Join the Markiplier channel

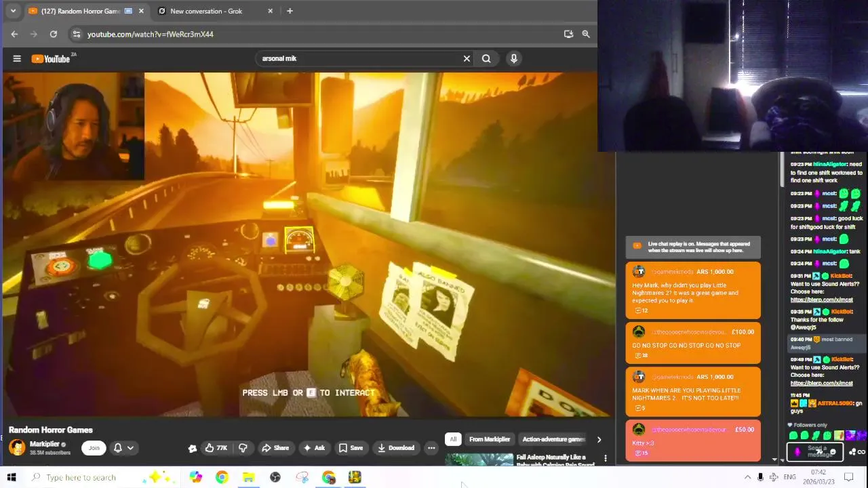pos(94,448)
